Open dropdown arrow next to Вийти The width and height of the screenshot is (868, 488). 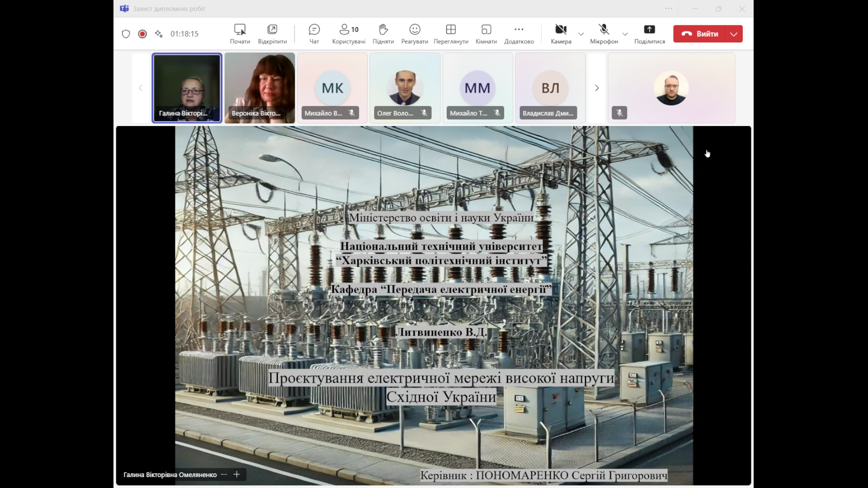(734, 34)
